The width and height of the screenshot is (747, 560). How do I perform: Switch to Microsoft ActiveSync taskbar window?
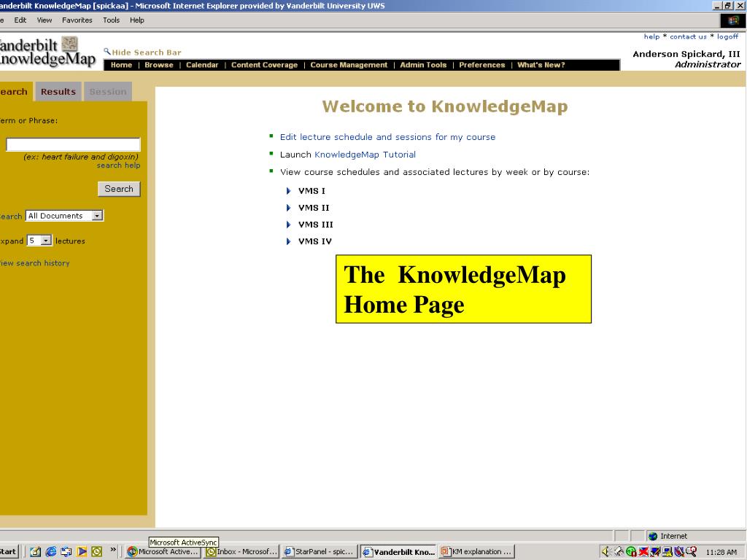tap(163, 551)
